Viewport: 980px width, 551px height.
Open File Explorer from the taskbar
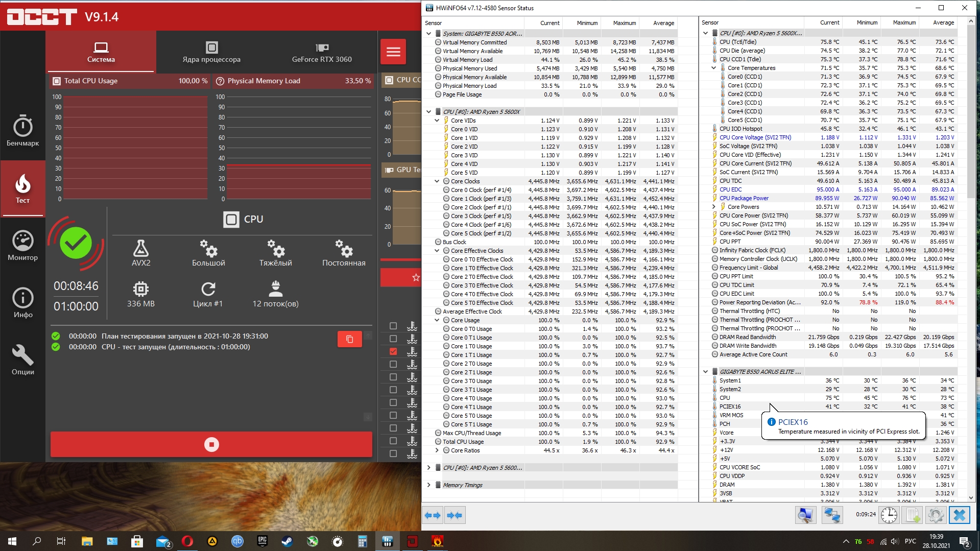click(87, 541)
